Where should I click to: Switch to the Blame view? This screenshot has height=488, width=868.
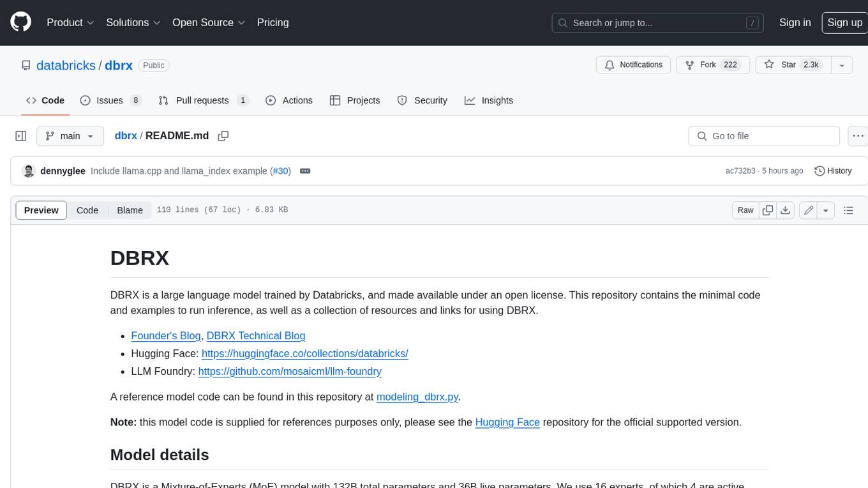[x=130, y=210]
